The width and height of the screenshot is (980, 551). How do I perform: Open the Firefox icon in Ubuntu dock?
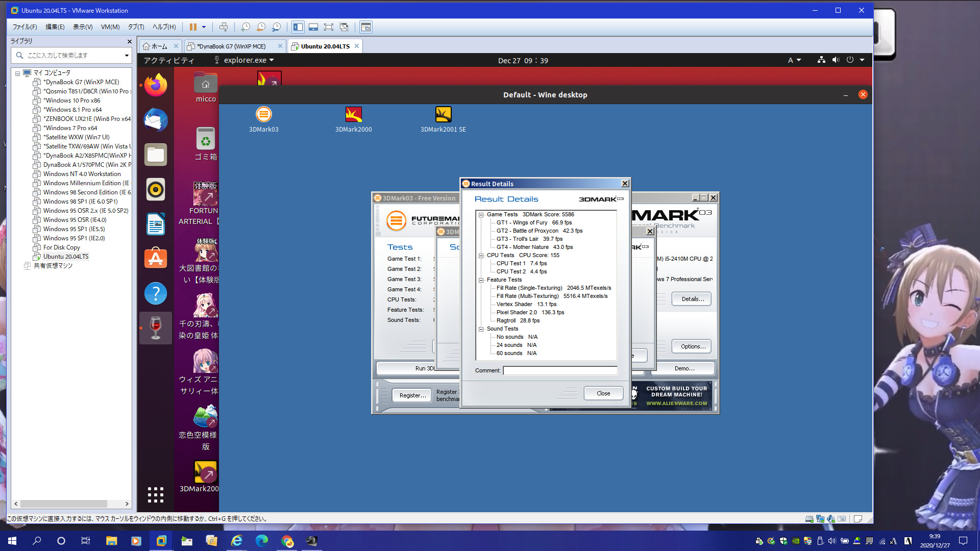point(156,85)
